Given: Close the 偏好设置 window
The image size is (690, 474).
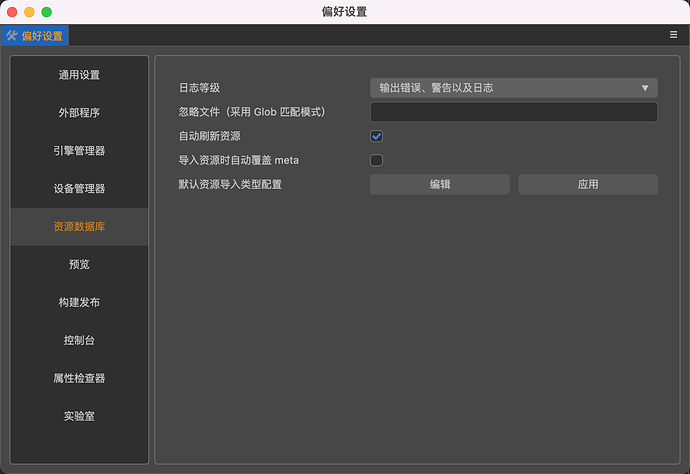Looking at the screenshot, I should (x=12, y=12).
